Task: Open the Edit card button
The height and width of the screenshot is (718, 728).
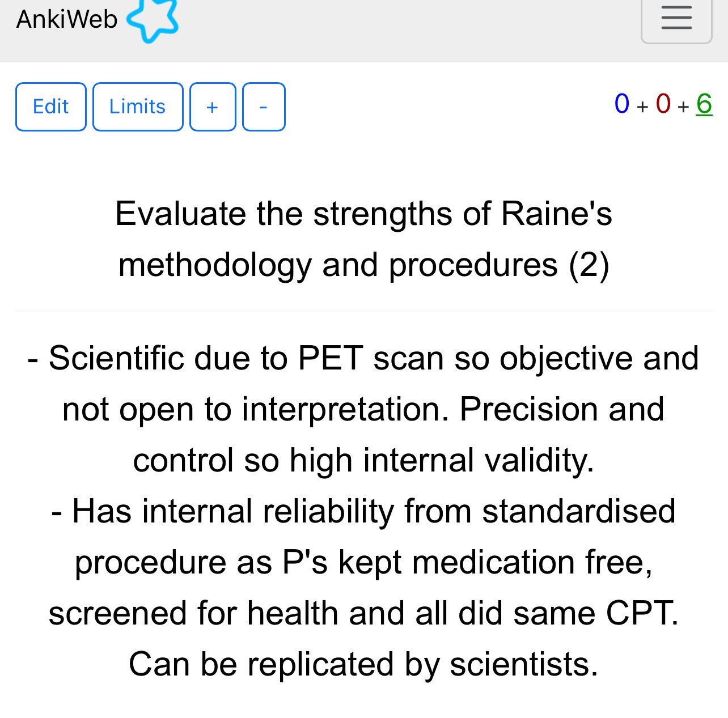Action: (x=51, y=107)
